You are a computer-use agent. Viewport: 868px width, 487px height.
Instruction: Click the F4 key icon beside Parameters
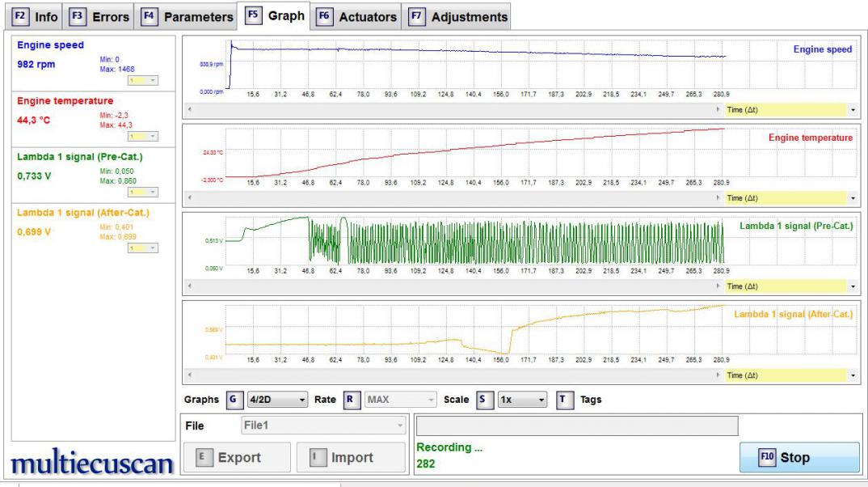tap(149, 16)
